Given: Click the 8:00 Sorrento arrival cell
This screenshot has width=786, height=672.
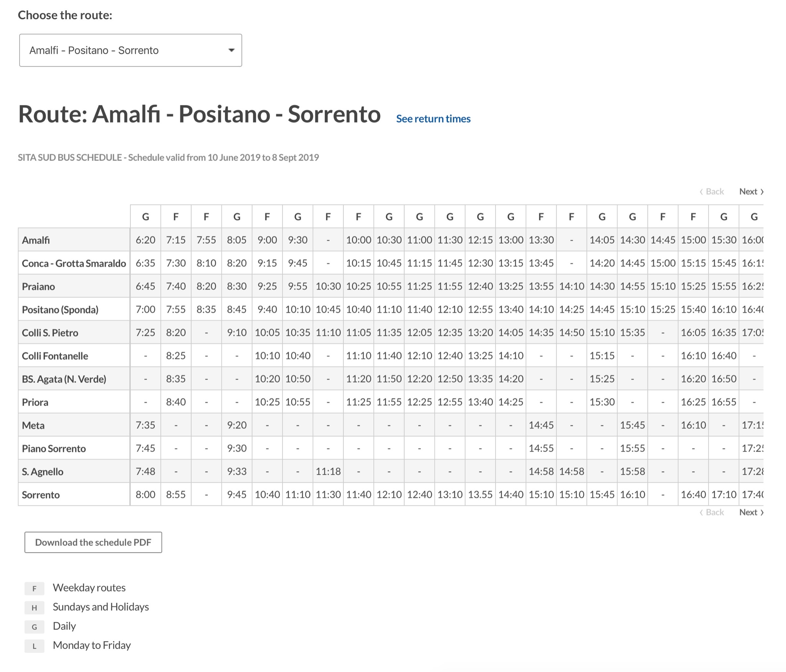Looking at the screenshot, I should (x=145, y=494).
